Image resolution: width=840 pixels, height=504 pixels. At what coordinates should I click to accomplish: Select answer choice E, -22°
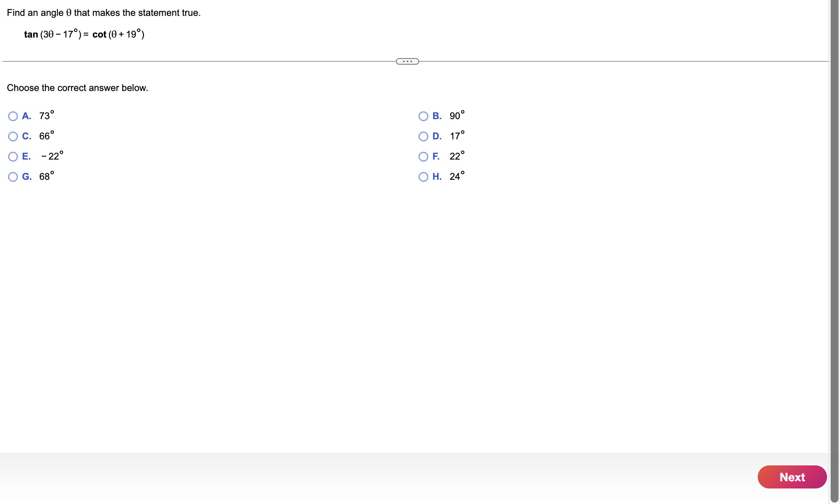pos(13,156)
